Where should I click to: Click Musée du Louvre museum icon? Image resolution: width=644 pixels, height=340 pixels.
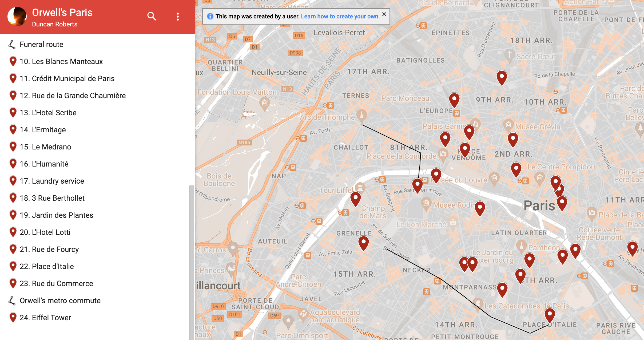(x=494, y=177)
